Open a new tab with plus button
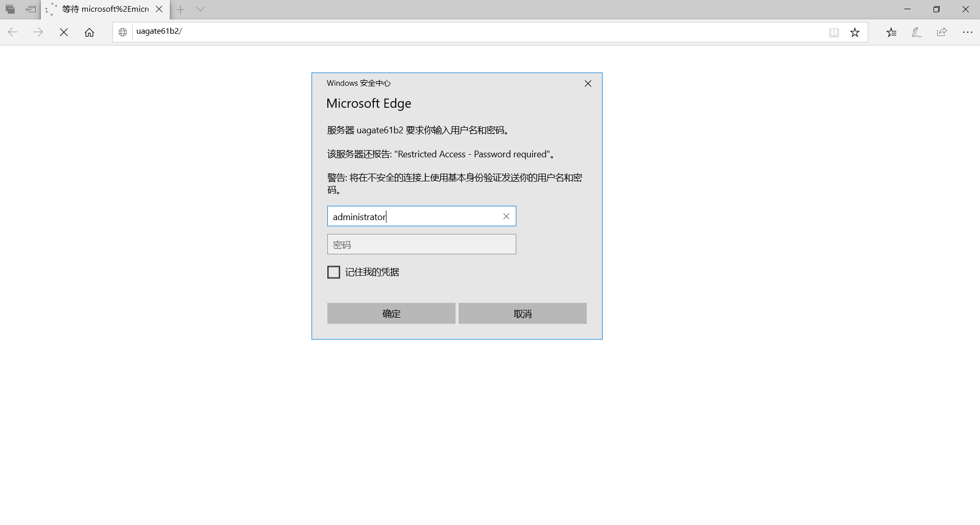 click(180, 9)
